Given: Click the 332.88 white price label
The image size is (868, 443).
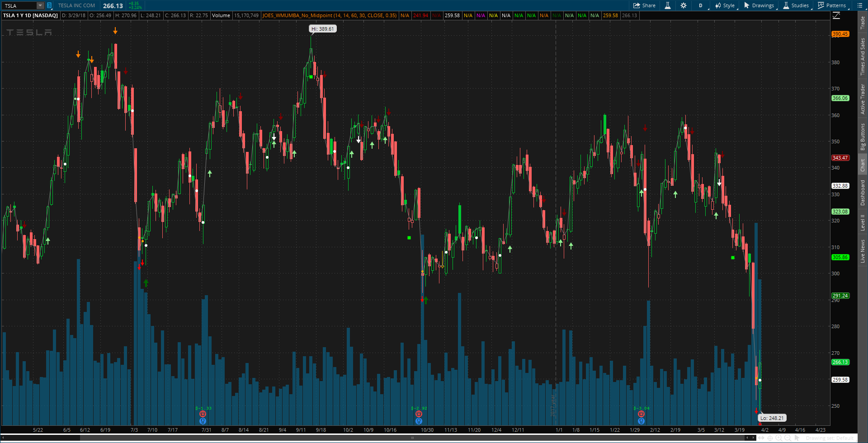Looking at the screenshot, I should [x=840, y=186].
